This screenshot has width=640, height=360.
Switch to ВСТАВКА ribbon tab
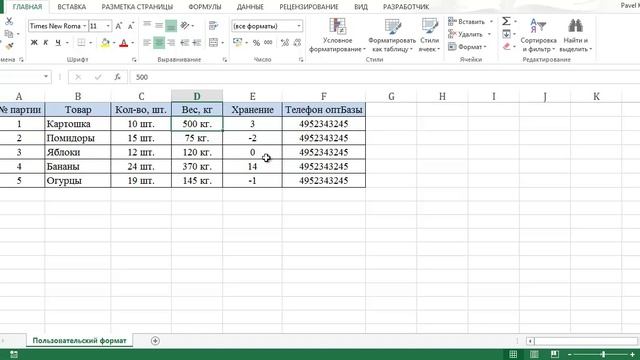71,7
